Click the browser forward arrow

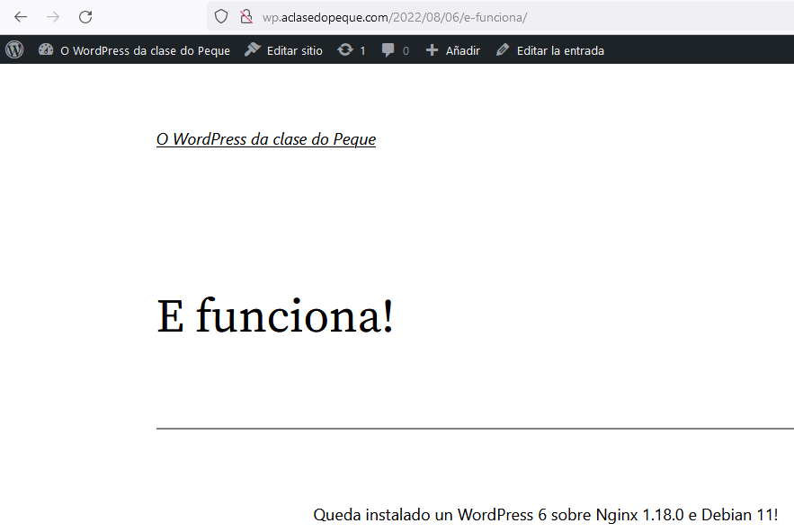(53, 17)
